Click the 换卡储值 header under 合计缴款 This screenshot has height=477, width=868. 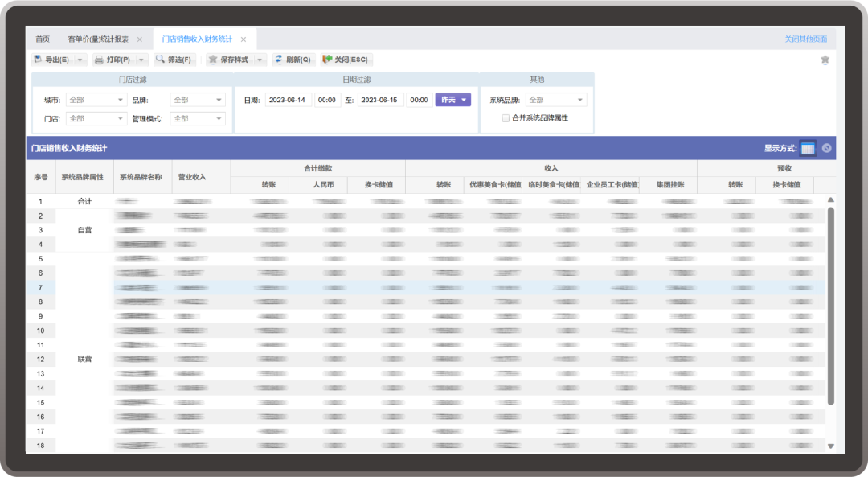click(x=376, y=185)
